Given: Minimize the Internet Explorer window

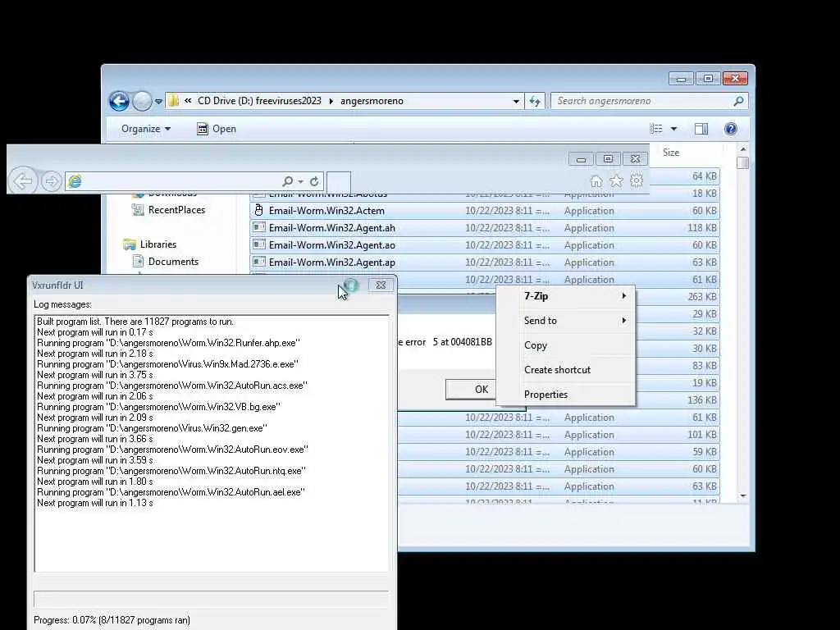Looking at the screenshot, I should [x=582, y=159].
